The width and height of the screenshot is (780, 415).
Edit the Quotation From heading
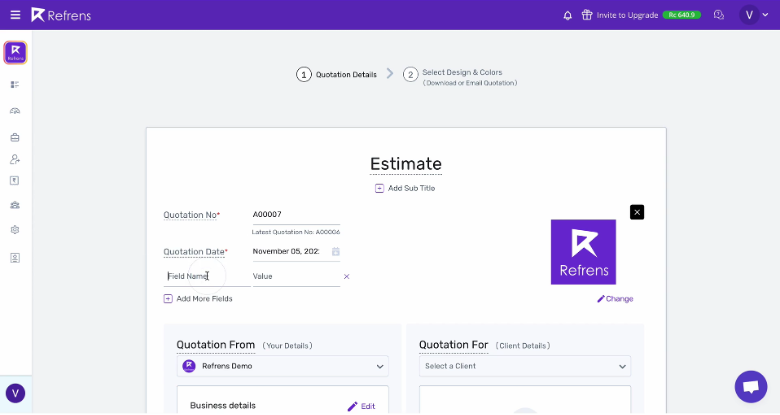(215, 345)
